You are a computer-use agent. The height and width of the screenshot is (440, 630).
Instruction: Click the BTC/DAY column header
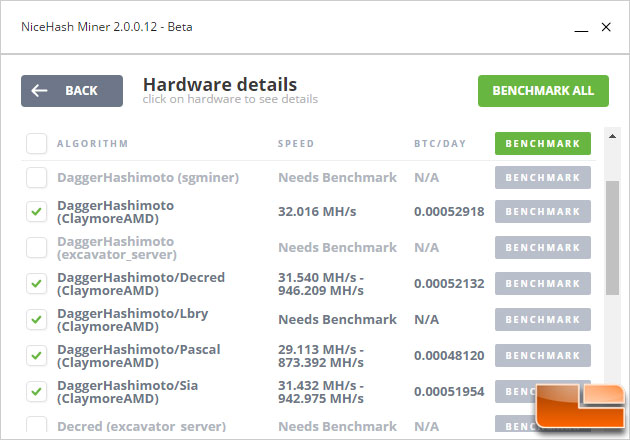[x=440, y=143]
